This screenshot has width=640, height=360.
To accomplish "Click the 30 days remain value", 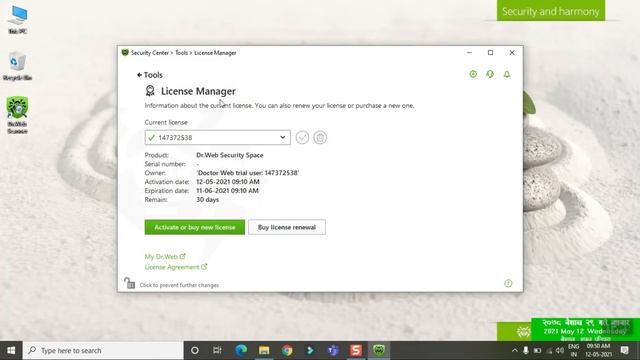I will (207, 200).
